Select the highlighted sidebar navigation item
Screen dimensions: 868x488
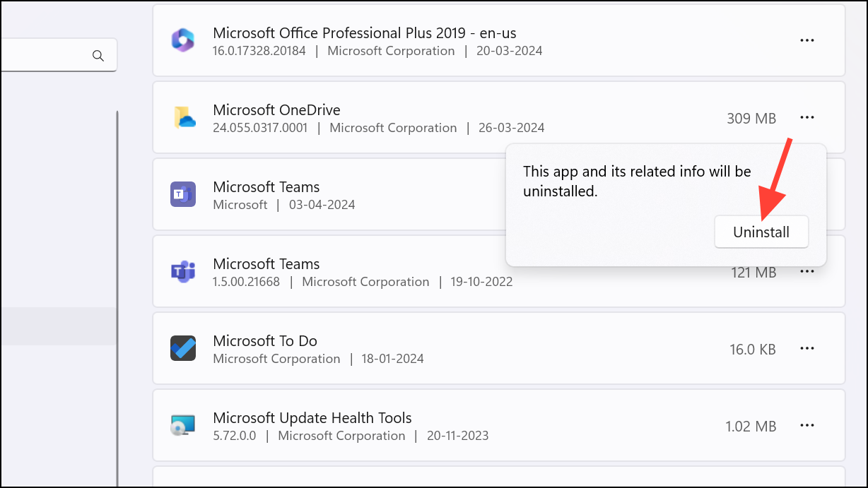pos(57,326)
